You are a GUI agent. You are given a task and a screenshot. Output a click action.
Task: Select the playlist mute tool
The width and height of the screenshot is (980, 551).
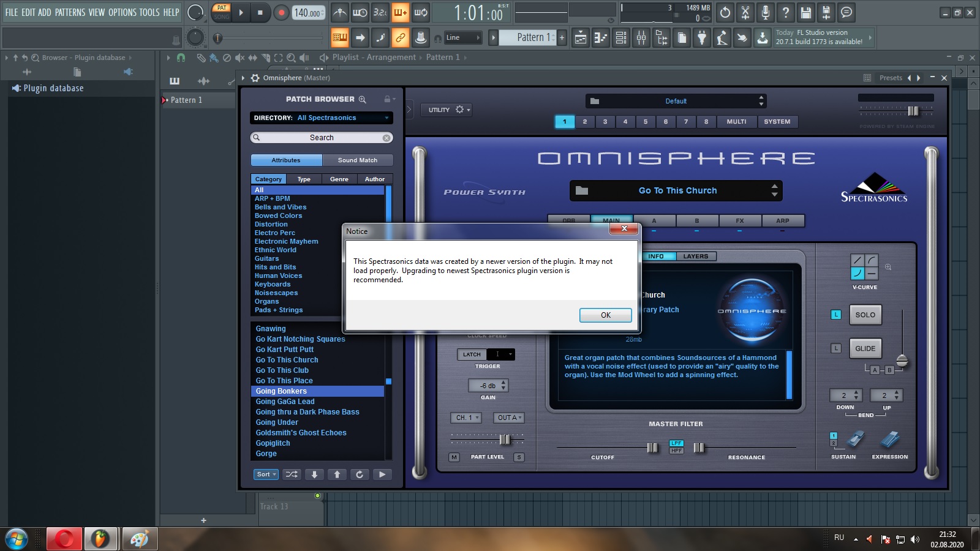(x=239, y=58)
